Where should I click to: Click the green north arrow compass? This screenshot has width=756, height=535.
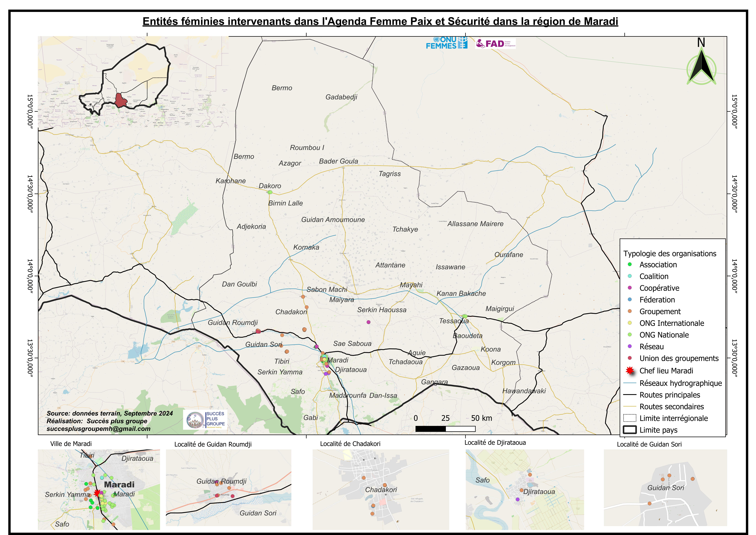[701, 66]
